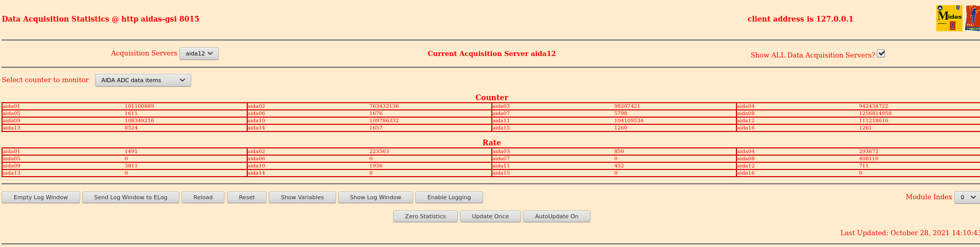Click Enable Logging button
This screenshot has width=980, height=247.
click(x=449, y=197)
